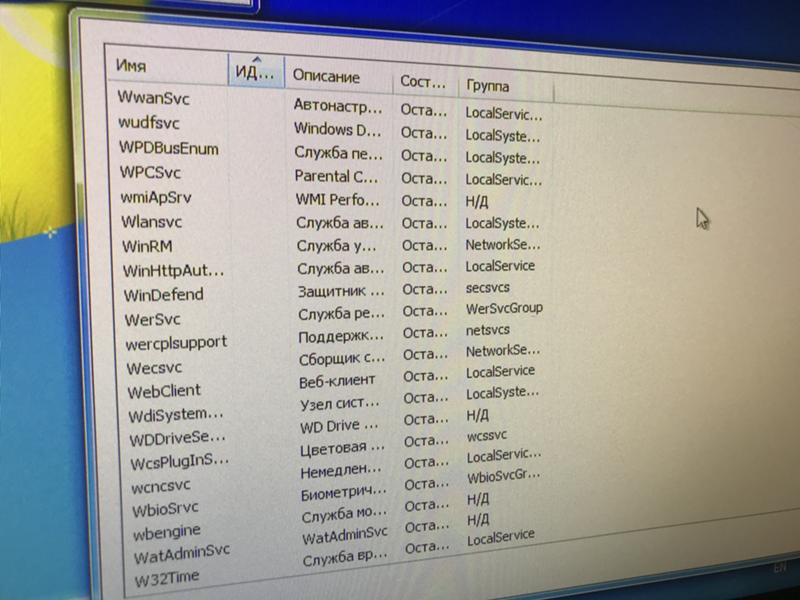Image resolution: width=800 pixels, height=600 pixels.
Task: Select the WatAdminSvc name cell
Action: (182, 554)
